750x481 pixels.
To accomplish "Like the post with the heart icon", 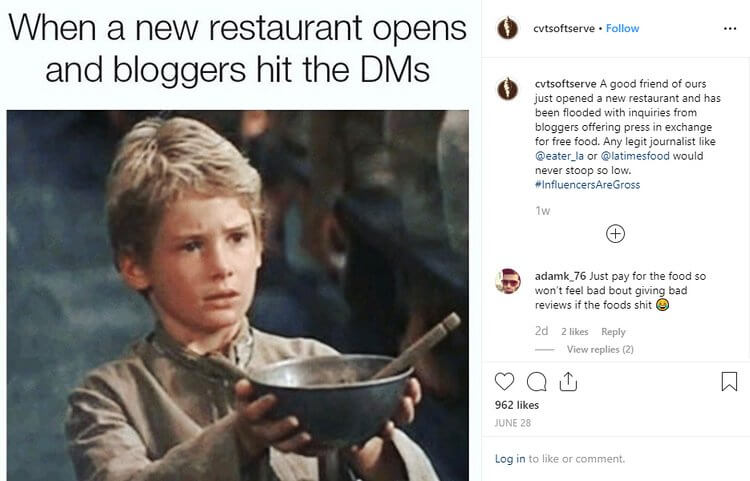I will pos(504,382).
